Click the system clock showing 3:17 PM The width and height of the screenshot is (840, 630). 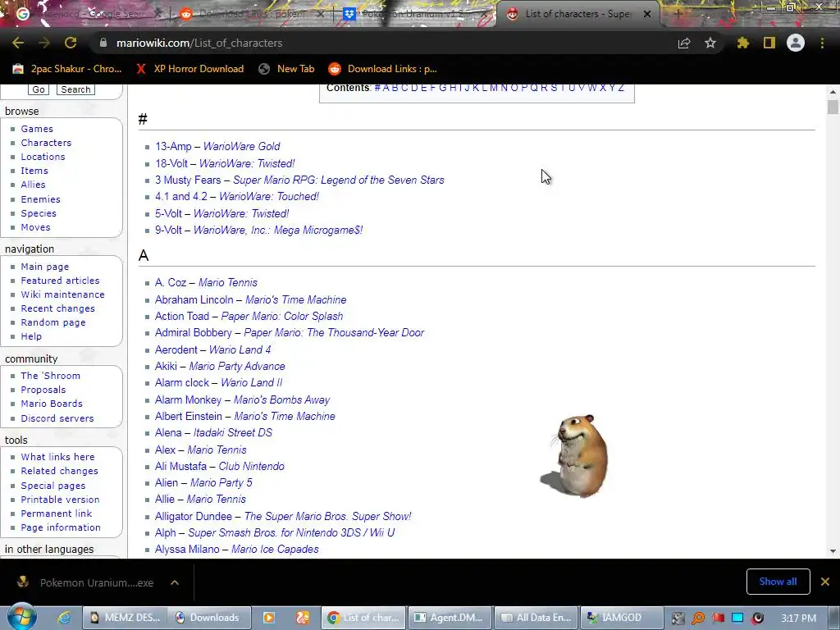tap(798, 618)
